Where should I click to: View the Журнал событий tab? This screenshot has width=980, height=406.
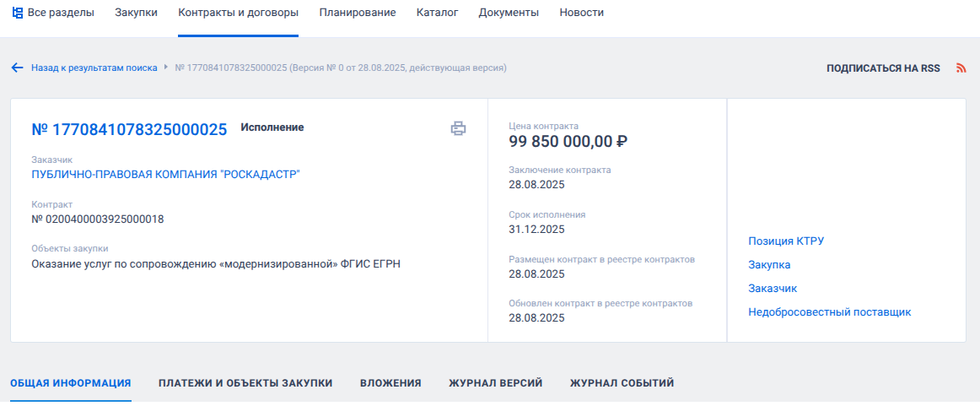click(622, 383)
